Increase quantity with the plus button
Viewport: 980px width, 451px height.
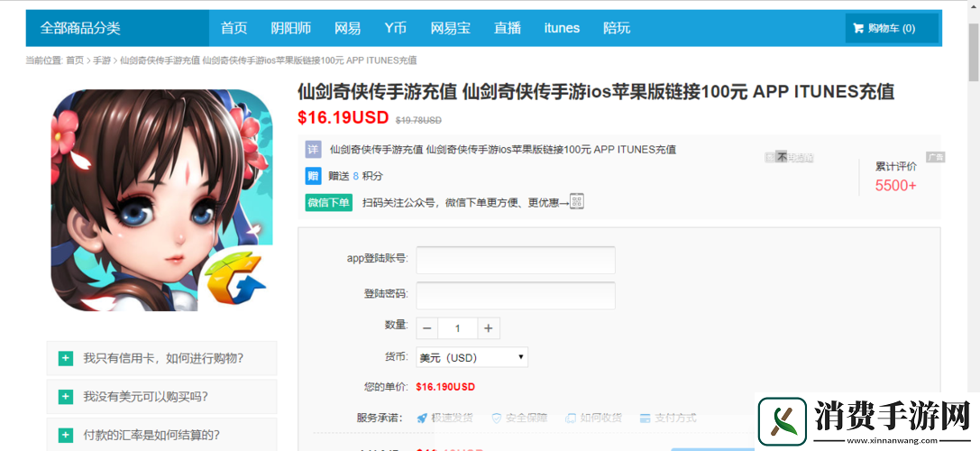coord(489,328)
